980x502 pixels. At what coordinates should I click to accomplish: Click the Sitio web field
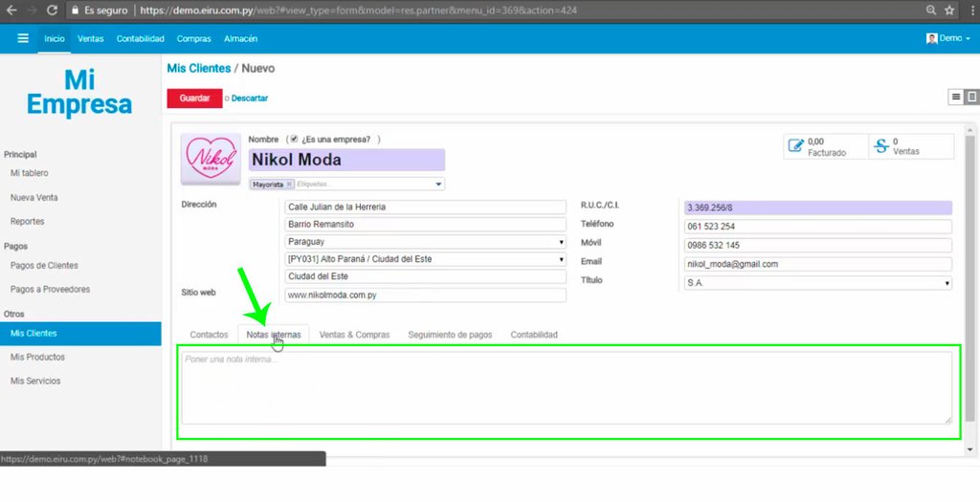click(x=425, y=295)
